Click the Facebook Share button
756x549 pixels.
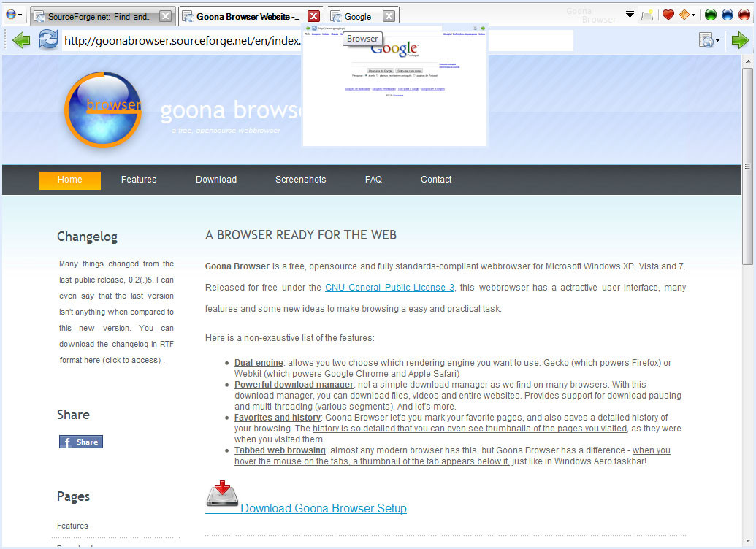(x=81, y=442)
